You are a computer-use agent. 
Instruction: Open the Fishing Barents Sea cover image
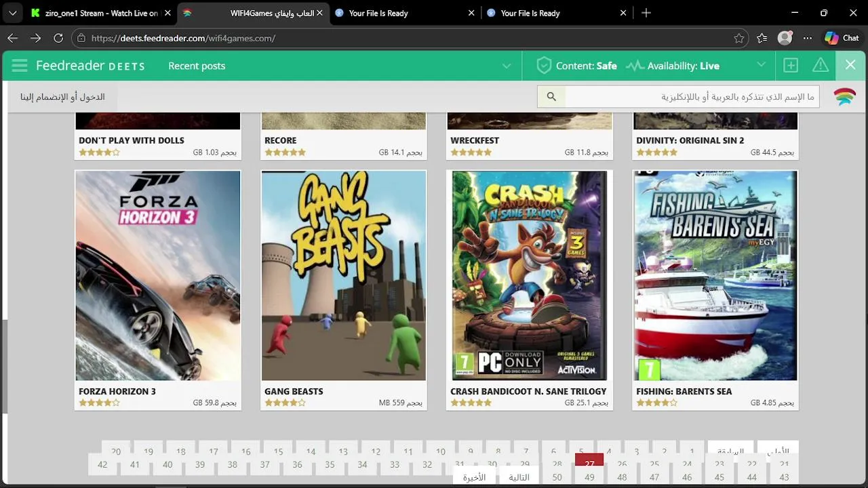point(715,275)
